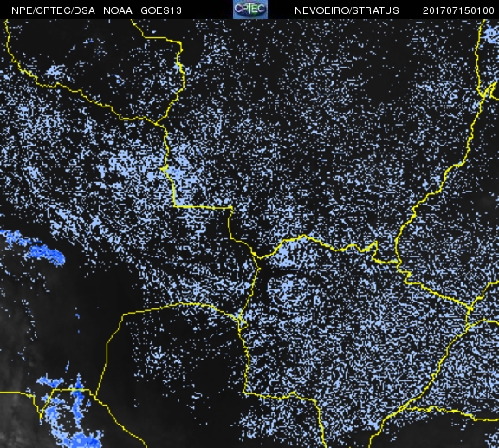
Task: Click the NOAA label in header
Action: 118,10
